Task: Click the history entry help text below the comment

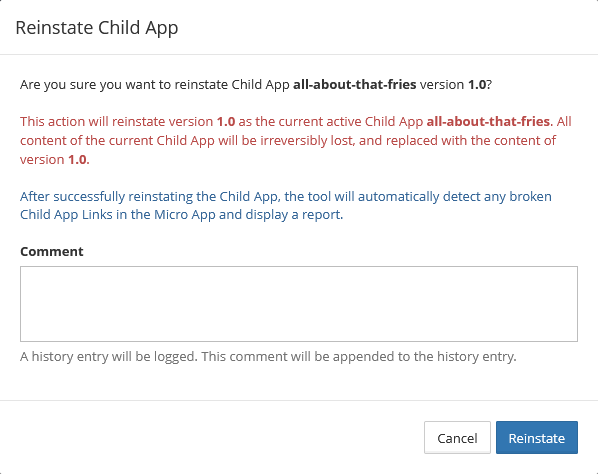Action: click(x=268, y=357)
